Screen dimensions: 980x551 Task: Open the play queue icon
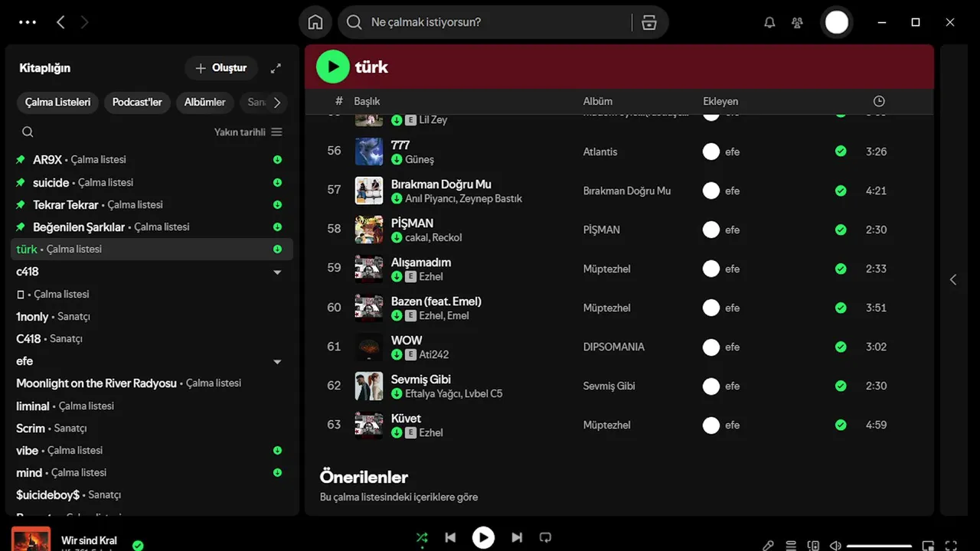[x=791, y=546]
